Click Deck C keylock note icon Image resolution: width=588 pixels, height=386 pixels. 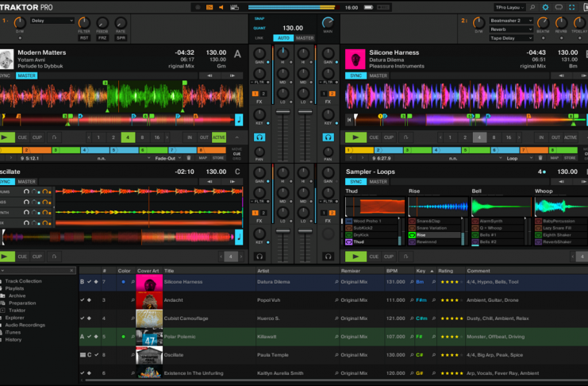click(x=239, y=237)
